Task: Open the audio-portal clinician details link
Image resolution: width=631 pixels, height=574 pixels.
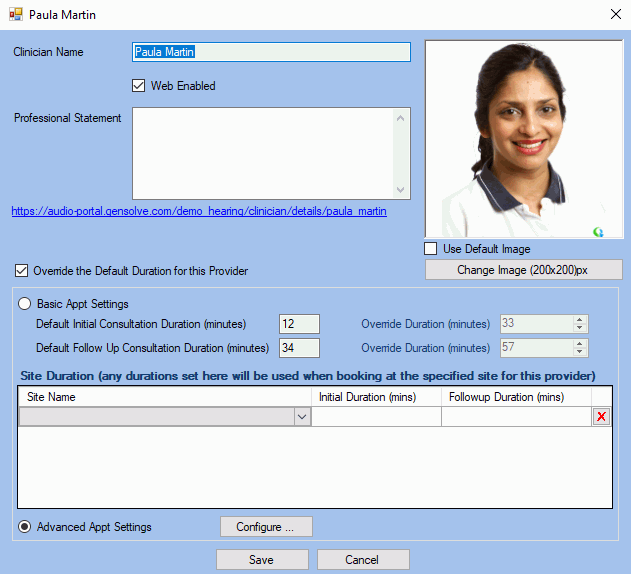Action: coord(199,212)
